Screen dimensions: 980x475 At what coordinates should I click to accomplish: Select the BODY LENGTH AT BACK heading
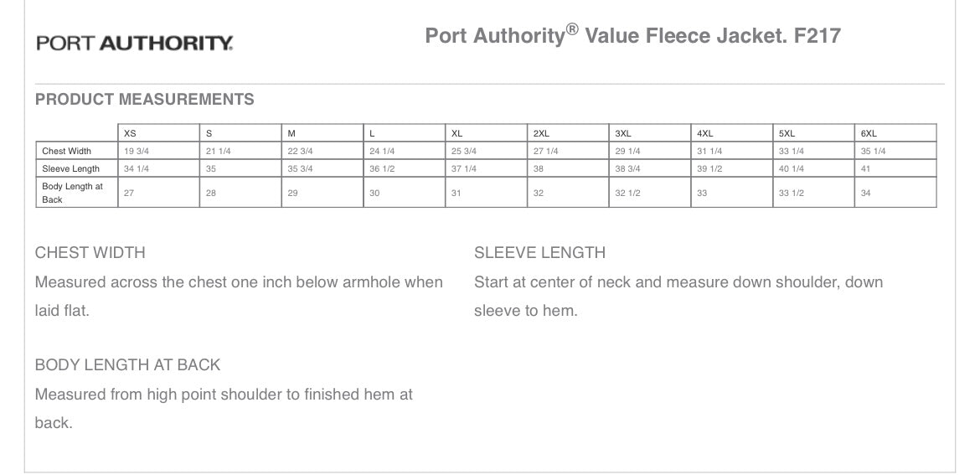click(127, 365)
